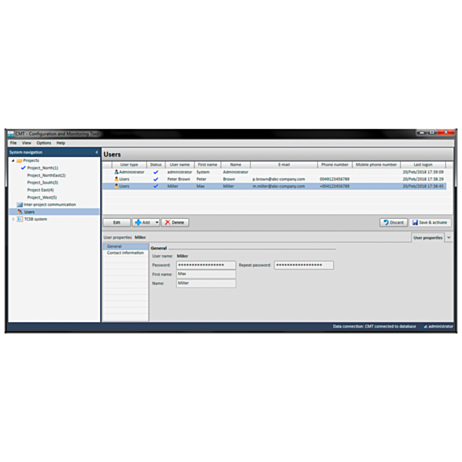Image resolution: width=462 pixels, height=462 pixels.
Task: Toggle status checkmark for Peter Brown
Action: (x=156, y=179)
